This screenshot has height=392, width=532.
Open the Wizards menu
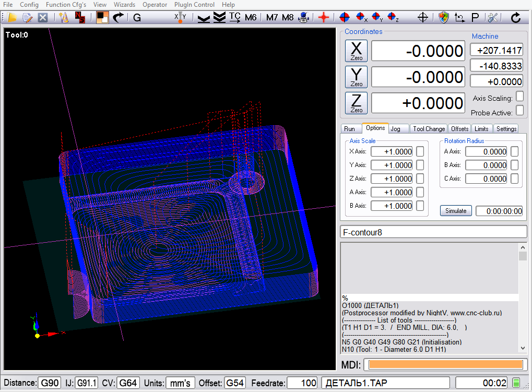click(124, 5)
